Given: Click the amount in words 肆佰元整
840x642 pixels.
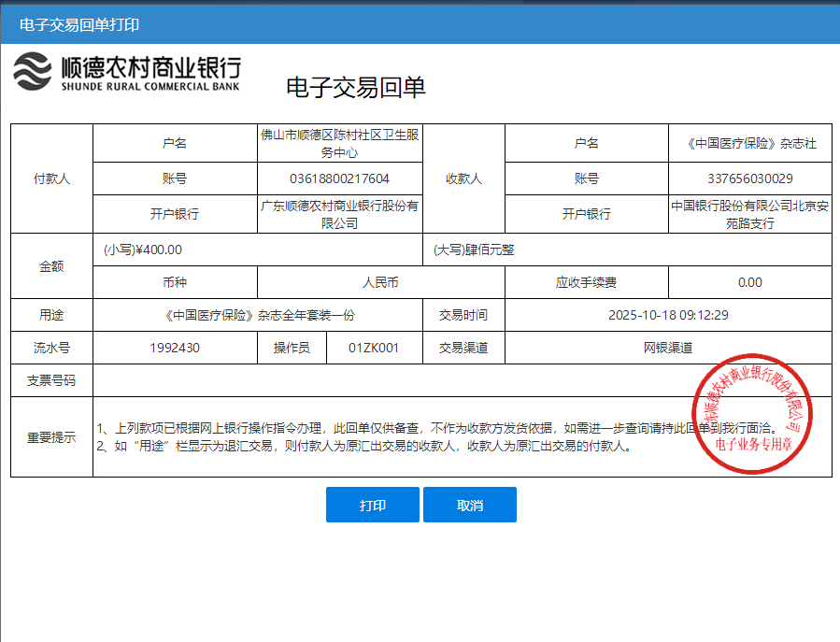Looking at the screenshot, I should tap(475, 250).
